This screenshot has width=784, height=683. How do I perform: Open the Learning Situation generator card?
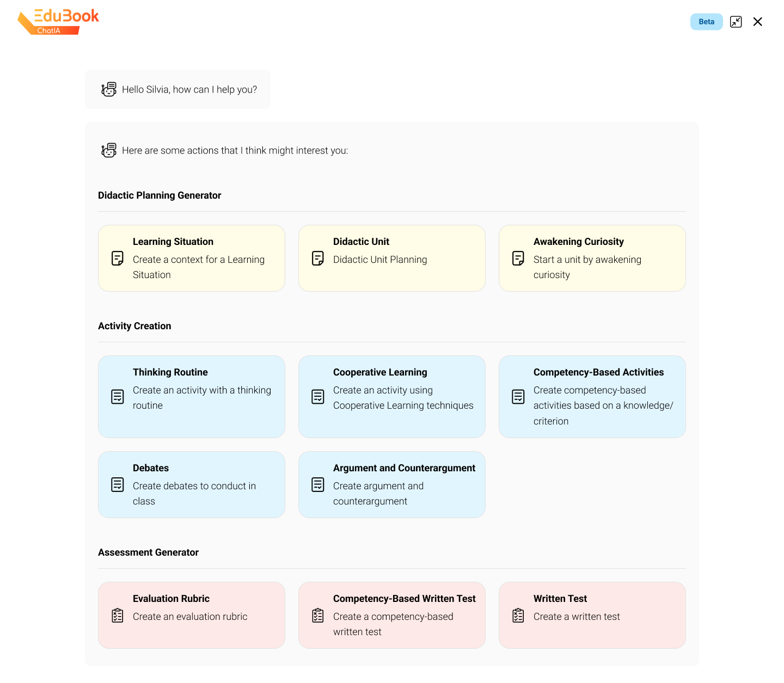tap(191, 258)
